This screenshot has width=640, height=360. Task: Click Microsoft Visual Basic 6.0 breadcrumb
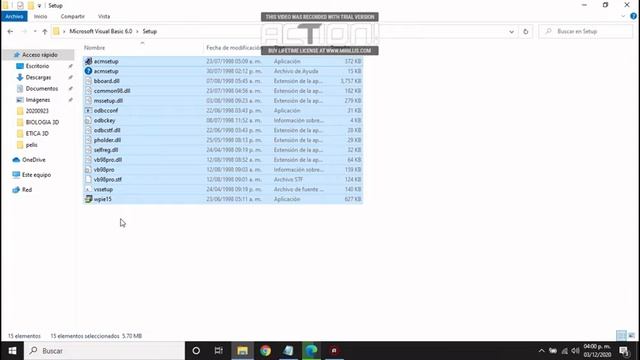[101, 31]
